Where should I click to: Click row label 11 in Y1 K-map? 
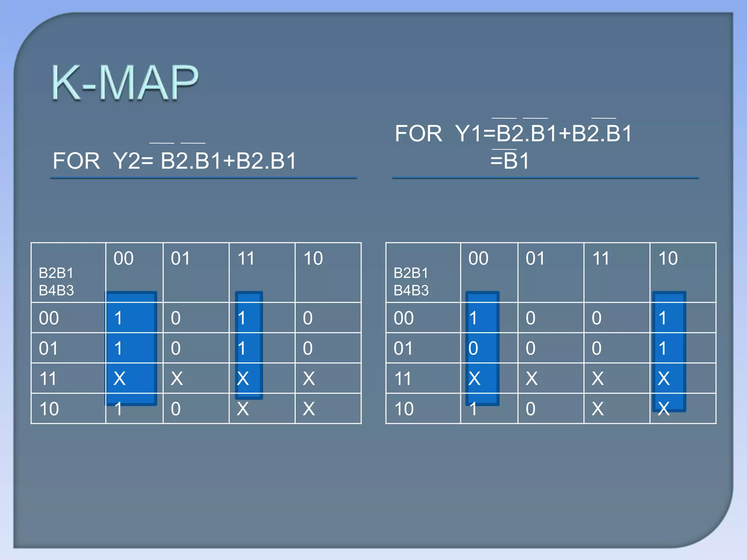pyautogui.click(x=423, y=378)
